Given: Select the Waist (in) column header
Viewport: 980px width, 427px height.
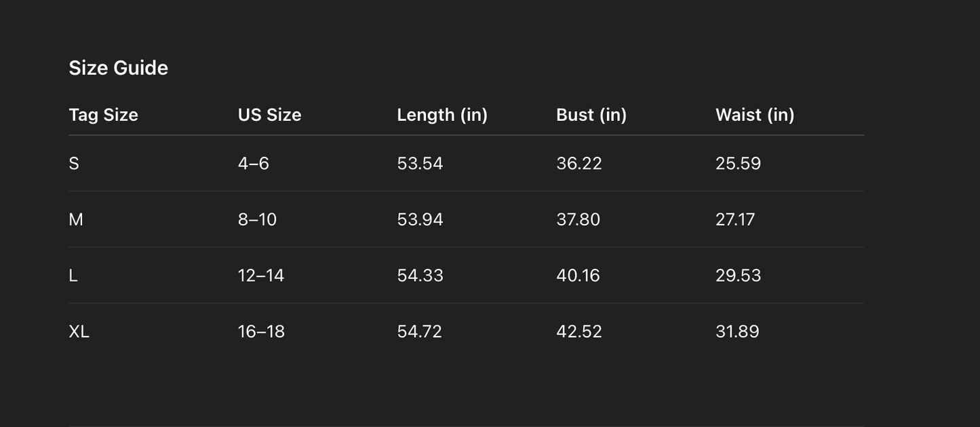Looking at the screenshot, I should pos(755,115).
